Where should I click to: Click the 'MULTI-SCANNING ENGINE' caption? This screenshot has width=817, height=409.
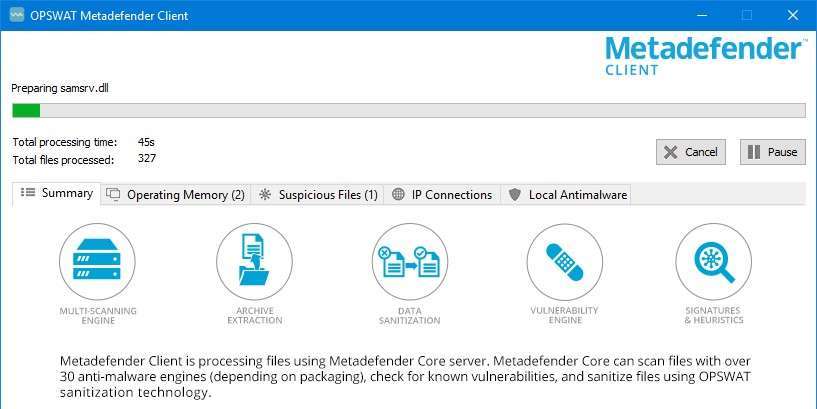coord(98,316)
